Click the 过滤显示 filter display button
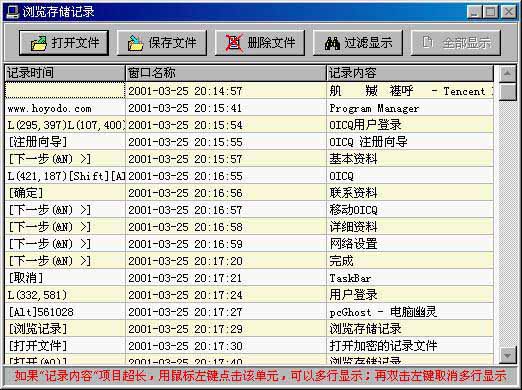 tap(358, 43)
